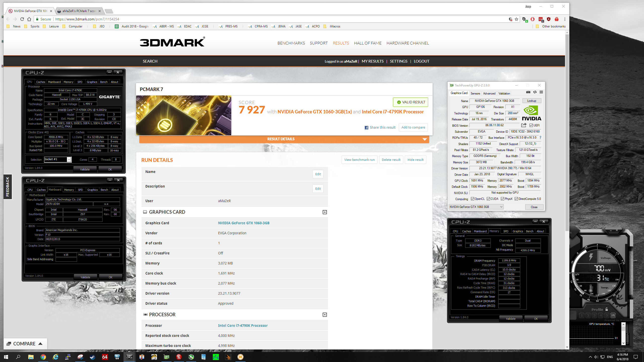
Task: Open the red shield extension icon
Action: pos(549,19)
